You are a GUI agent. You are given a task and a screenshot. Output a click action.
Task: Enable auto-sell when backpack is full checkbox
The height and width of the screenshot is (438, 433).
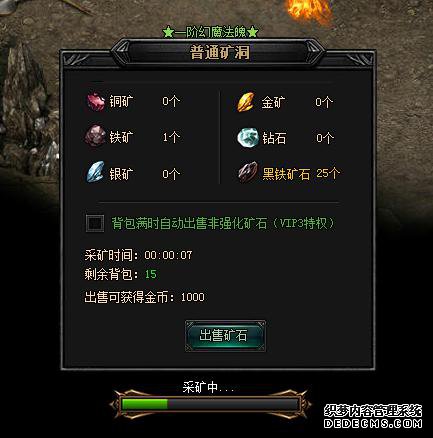pos(95,223)
